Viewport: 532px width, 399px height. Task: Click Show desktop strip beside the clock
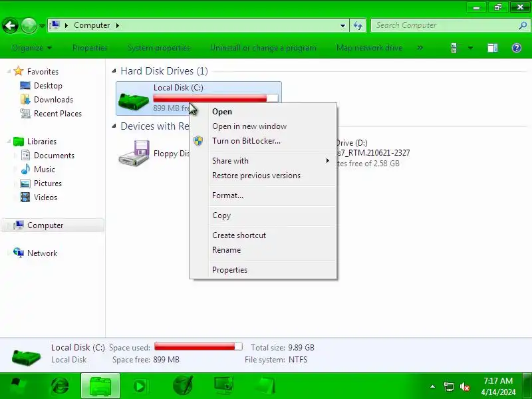point(527,386)
